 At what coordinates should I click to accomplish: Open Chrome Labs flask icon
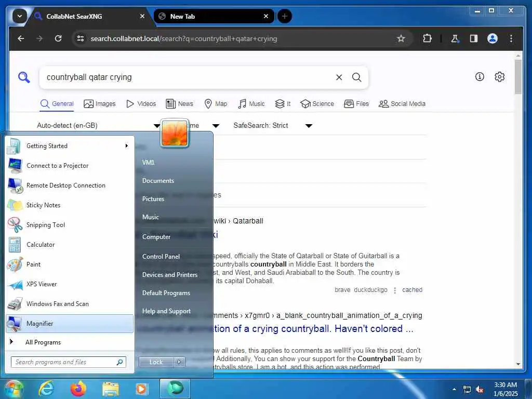point(455,38)
